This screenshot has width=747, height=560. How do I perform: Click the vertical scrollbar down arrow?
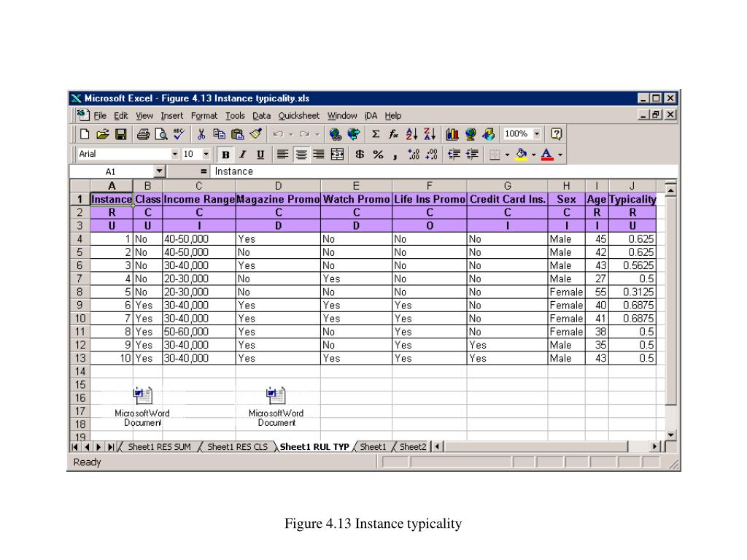(670, 435)
